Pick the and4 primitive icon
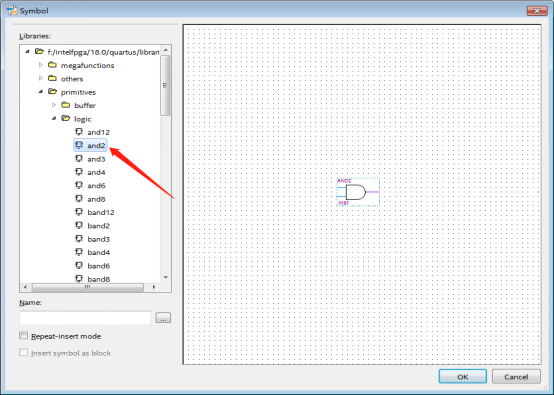Viewport: 554px width, 395px height. [79, 172]
